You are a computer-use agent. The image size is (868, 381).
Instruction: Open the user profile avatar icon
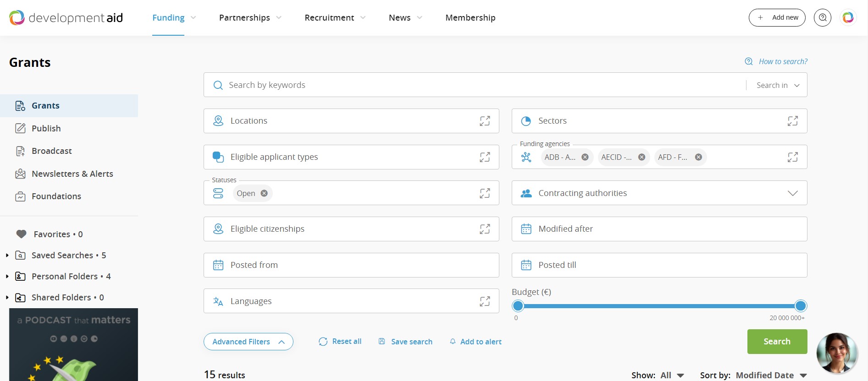point(848,18)
